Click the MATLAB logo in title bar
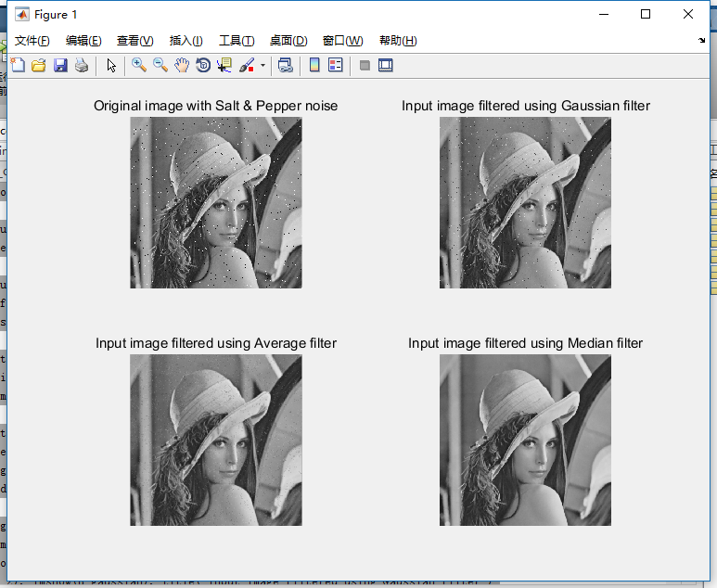717x588 pixels. click(x=21, y=15)
